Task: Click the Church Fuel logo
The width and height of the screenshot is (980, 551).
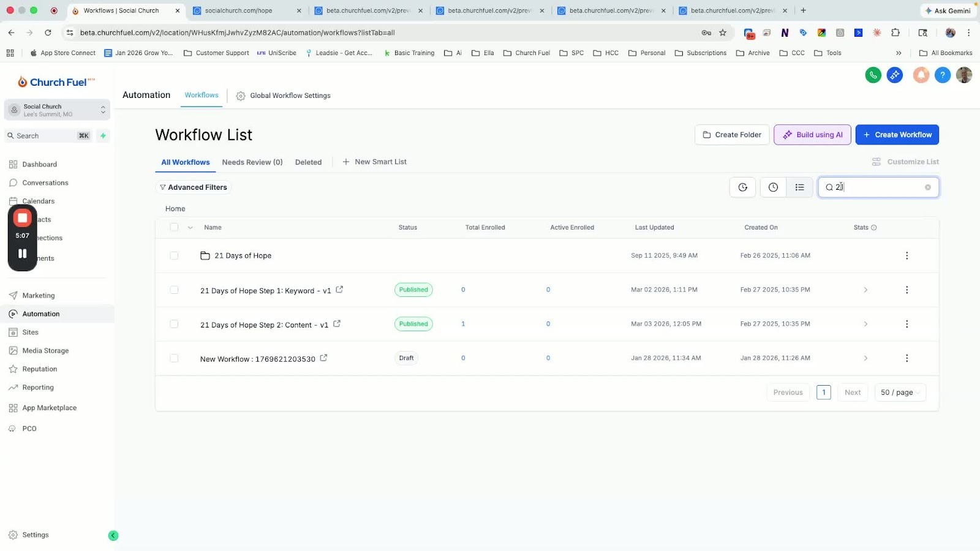Action: [x=56, y=82]
